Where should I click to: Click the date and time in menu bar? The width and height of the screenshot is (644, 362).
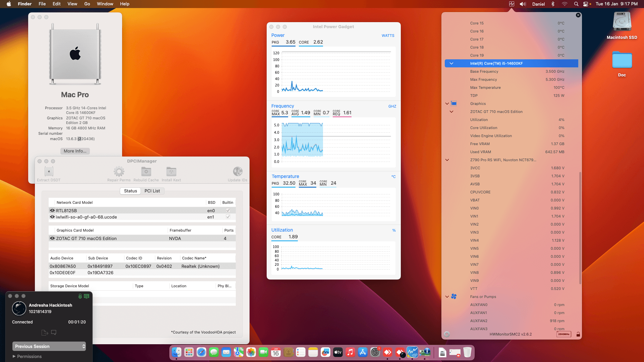pyautogui.click(x=616, y=4)
